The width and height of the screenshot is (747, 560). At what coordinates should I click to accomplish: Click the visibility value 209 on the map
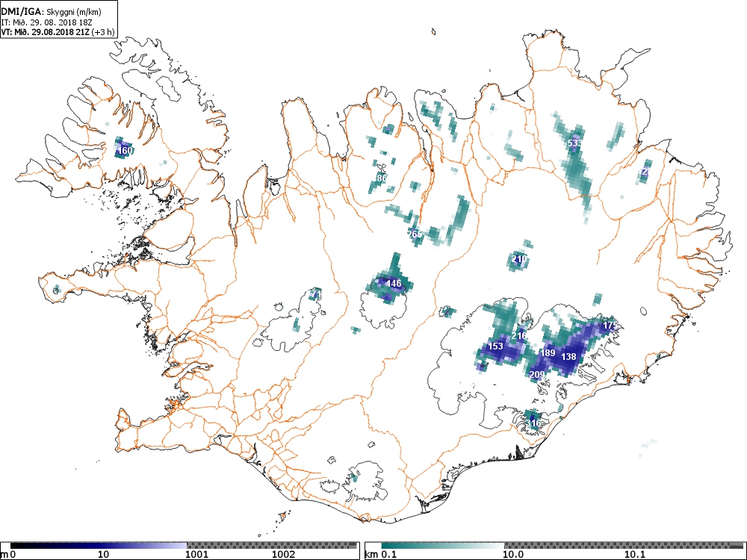(537, 375)
